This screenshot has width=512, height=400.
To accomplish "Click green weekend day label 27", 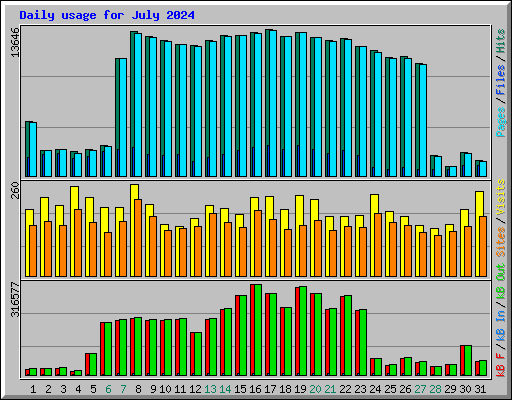I will 420,389.
